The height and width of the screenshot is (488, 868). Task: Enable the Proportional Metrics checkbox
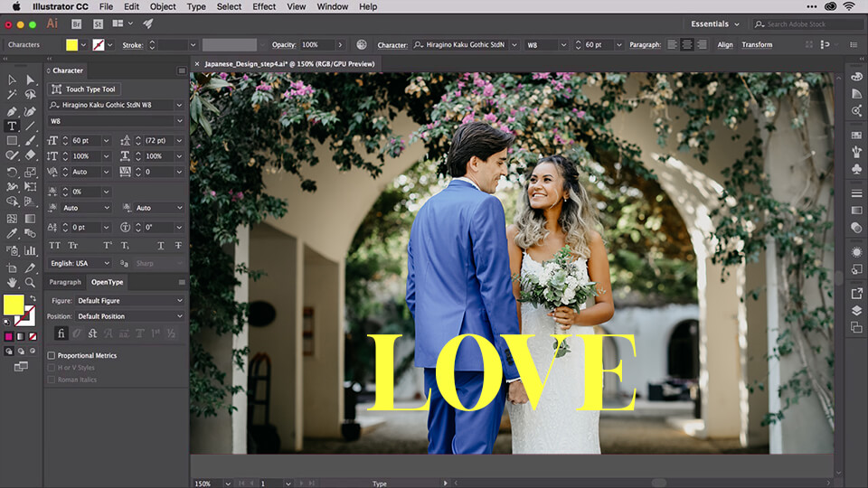click(x=52, y=355)
